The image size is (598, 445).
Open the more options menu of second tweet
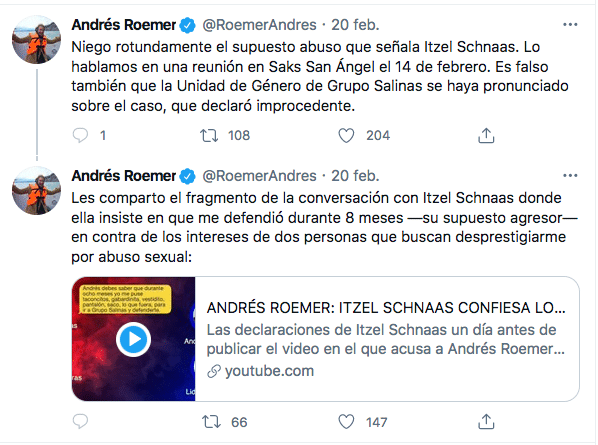point(570,175)
